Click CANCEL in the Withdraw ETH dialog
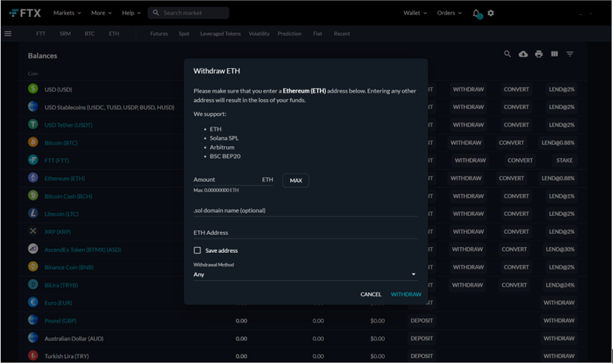Screen dimensions: 613x364 click(x=371, y=294)
